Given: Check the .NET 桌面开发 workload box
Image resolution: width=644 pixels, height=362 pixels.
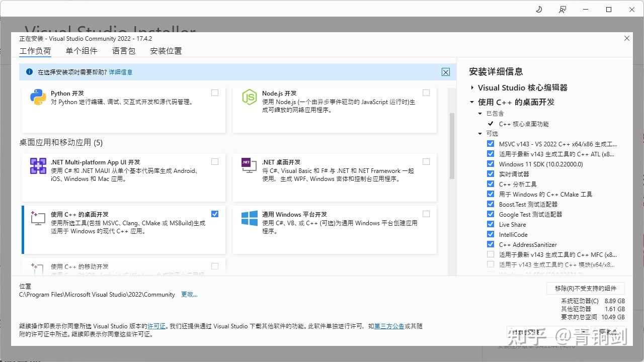Looking at the screenshot, I should 426,161.
